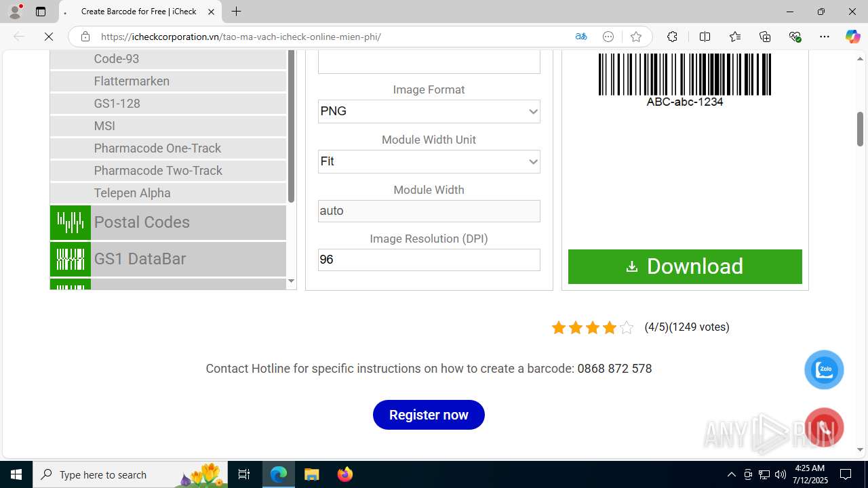Open File Explorer from taskbar
The height and width of the screenshot is (488, 868).
(312, 474)
